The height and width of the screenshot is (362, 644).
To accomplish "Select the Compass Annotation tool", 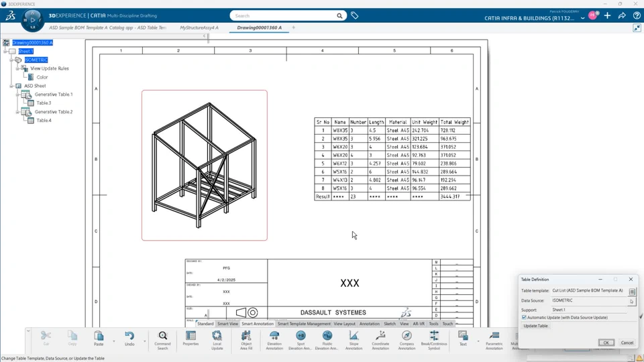I will (407, 341).
